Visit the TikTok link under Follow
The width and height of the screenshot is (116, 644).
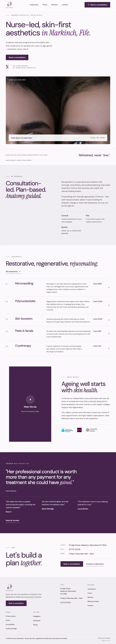(x=35, y=625)
